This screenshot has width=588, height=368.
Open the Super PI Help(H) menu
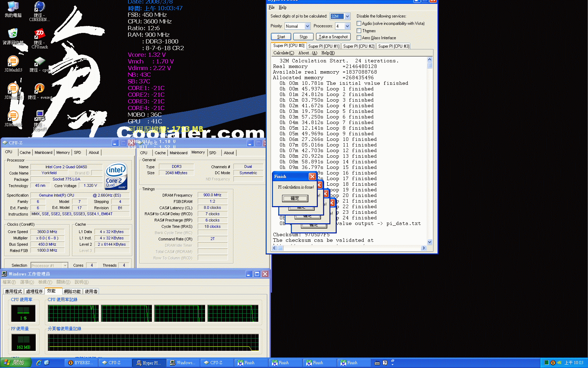(328, 53)
